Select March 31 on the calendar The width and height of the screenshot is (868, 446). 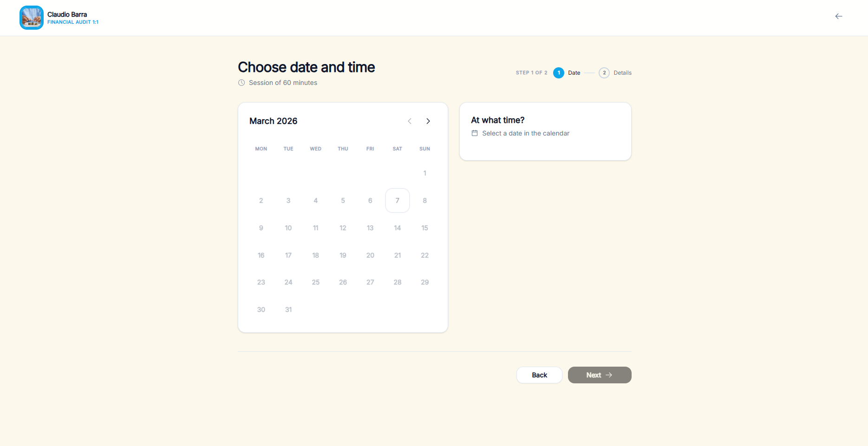coord(288,309)
